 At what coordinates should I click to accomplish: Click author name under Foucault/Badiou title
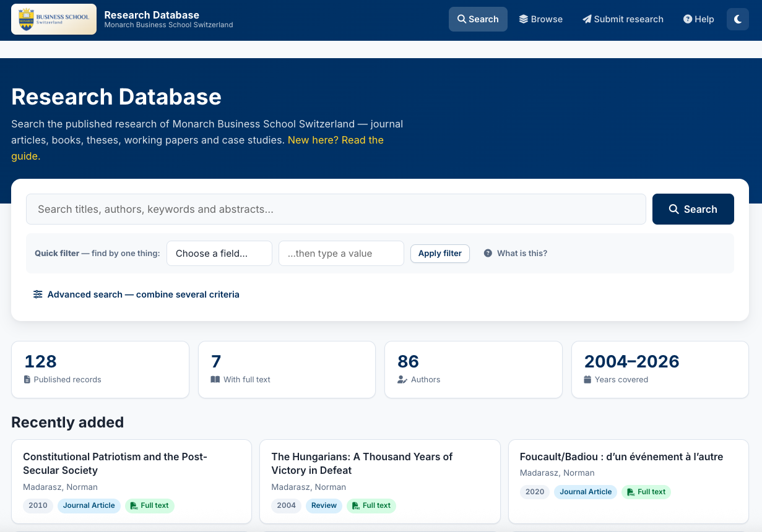(557, 473)
